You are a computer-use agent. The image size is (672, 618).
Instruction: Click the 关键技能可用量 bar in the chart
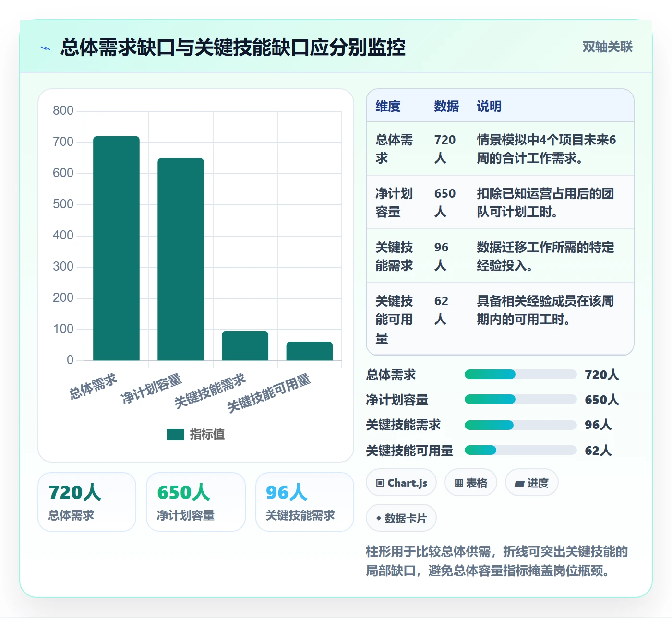310,351
